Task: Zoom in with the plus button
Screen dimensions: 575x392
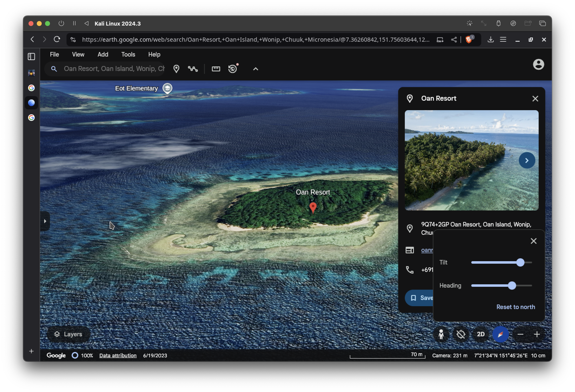Action: (x=537, y=334)
